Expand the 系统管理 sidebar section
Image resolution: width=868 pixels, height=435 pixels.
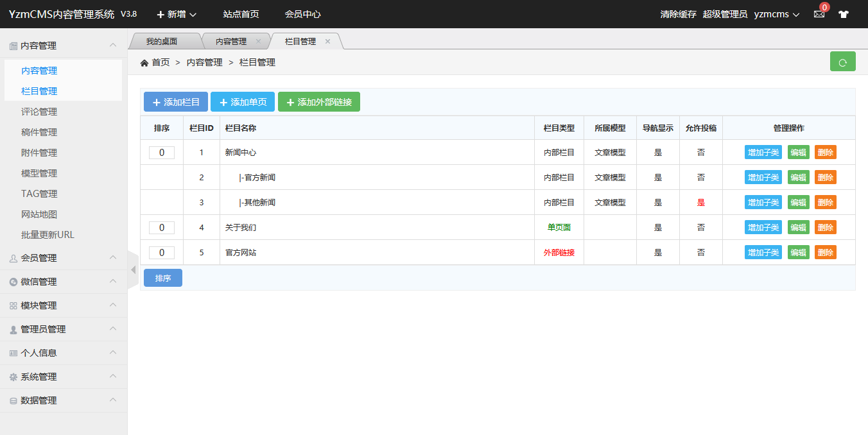click(x=63, y=377)
